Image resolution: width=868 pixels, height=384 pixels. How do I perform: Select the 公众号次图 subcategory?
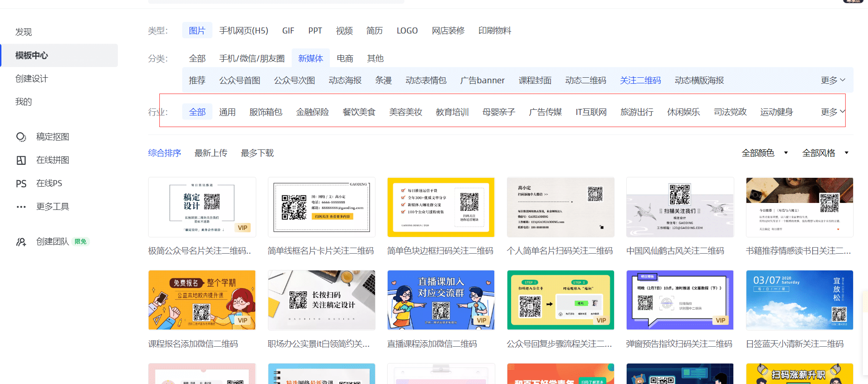(294, 81)
